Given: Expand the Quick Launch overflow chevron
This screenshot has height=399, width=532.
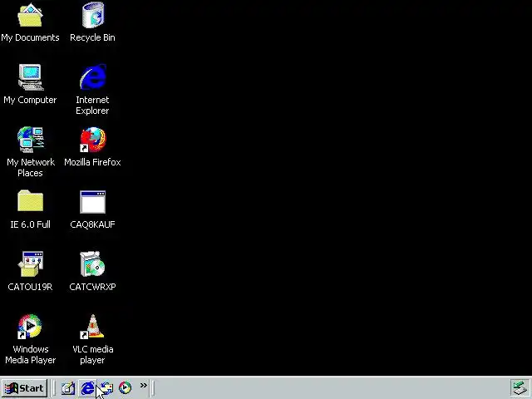Looking at the screenshot, I should tap(144, 386).
